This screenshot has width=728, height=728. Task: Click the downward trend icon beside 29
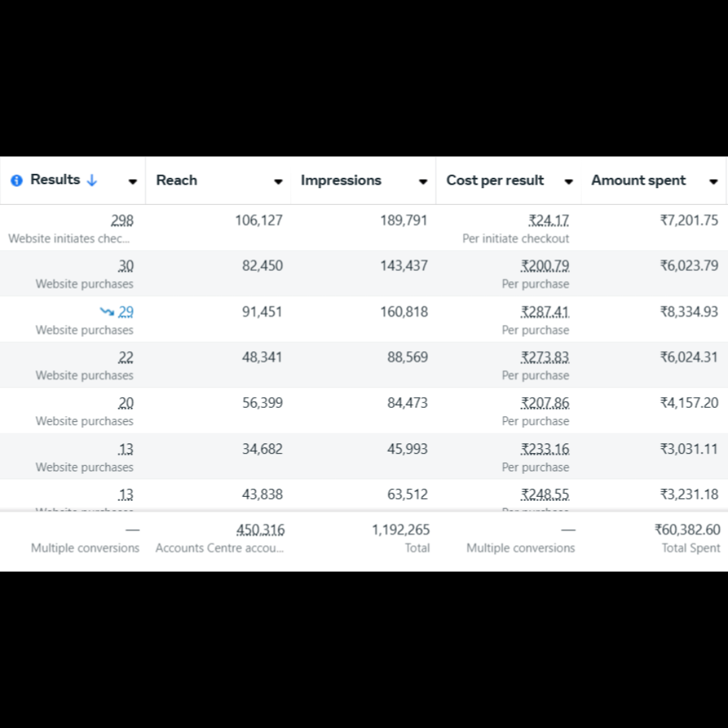pos(107,311)
